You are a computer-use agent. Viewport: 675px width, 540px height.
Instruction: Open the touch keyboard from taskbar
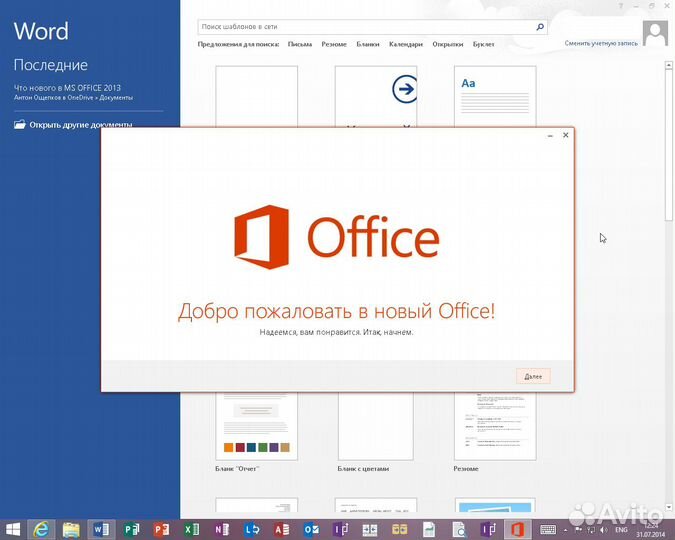pos(548,530)
